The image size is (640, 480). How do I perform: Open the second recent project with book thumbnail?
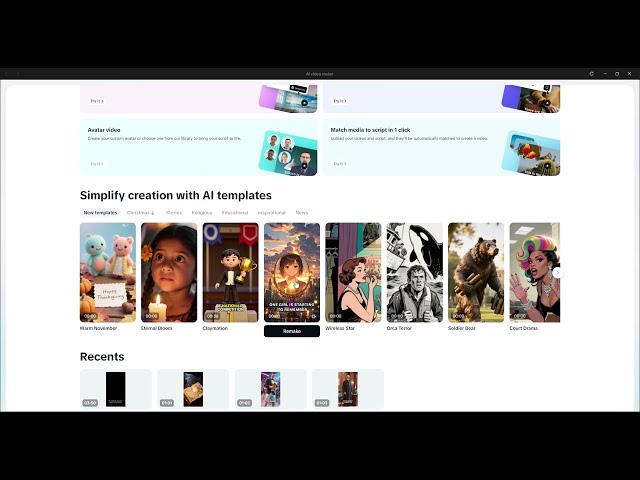click(193, 389)
